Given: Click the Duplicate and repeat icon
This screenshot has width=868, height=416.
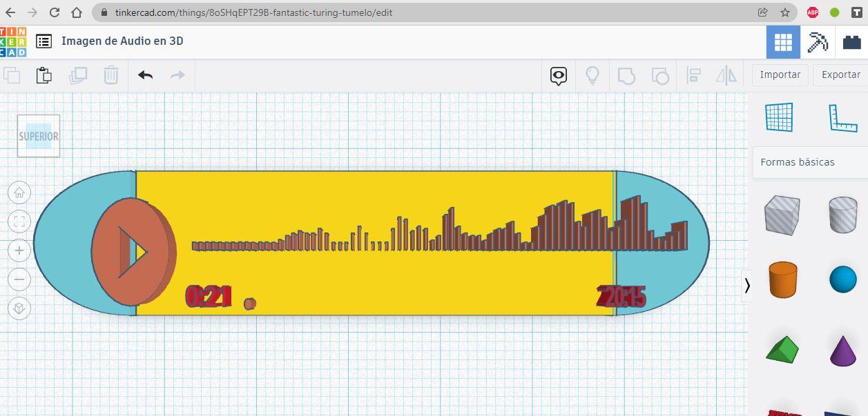Looking at the screenshot, I should [78, 75].
